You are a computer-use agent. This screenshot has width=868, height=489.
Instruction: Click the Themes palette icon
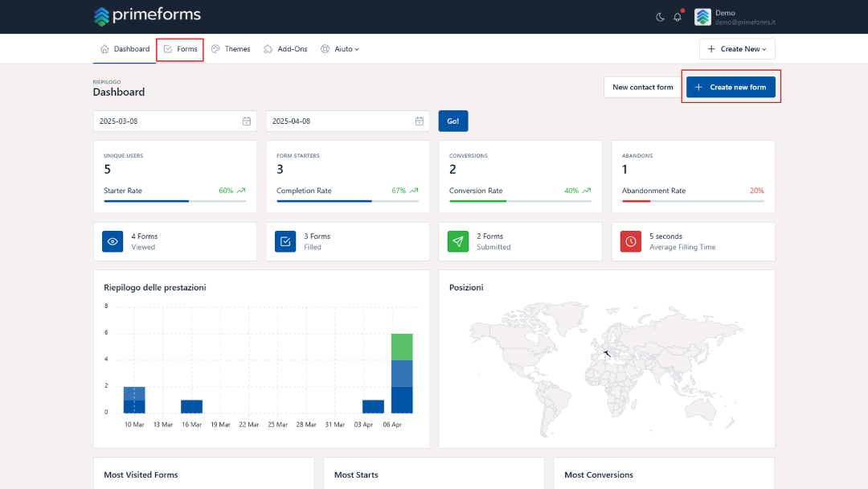215,49
